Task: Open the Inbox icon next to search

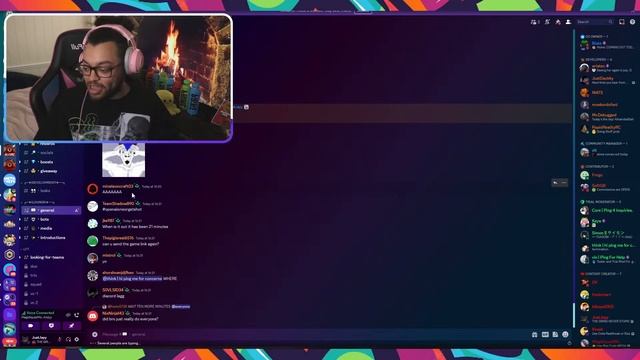Action: click(622, 22)
